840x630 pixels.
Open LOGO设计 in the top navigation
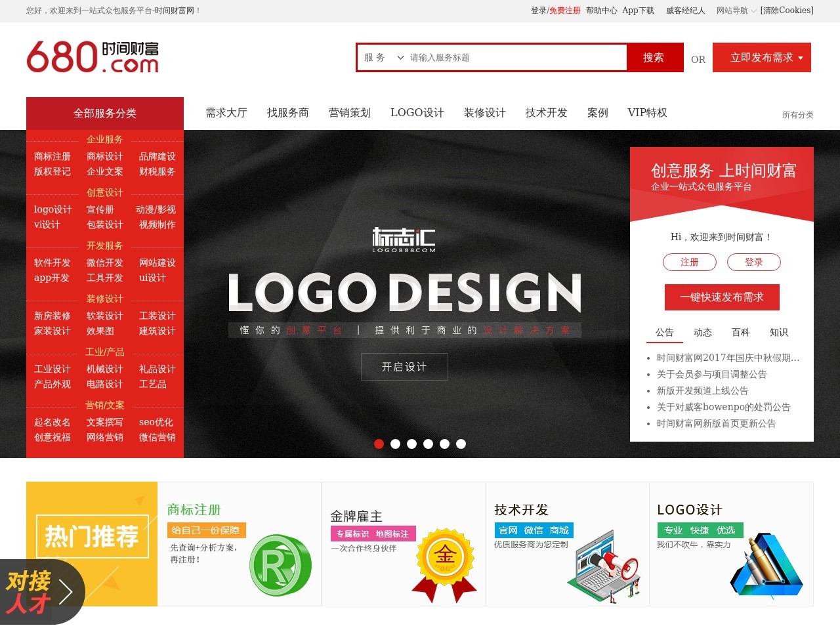[x=417, y=113]
